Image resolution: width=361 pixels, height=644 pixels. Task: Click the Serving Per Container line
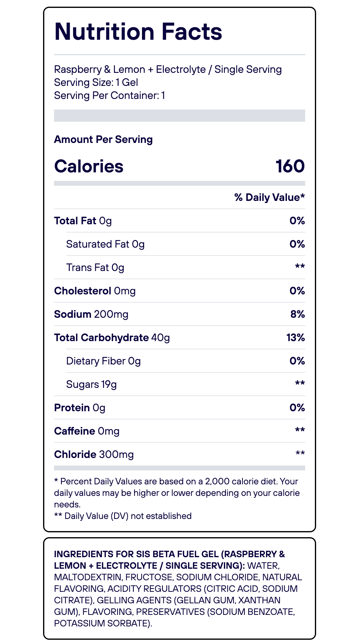click(109, 96)
